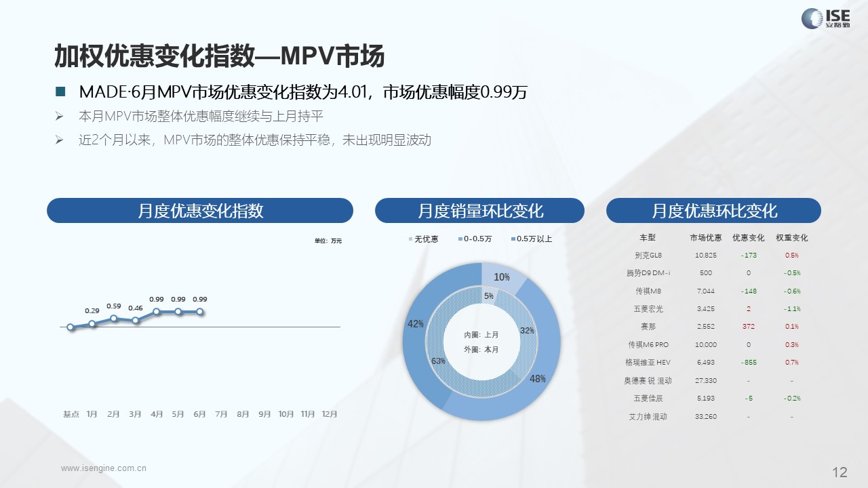868x488 pixels.
Task: Click the page number 12
Action: tap(840, 472)
